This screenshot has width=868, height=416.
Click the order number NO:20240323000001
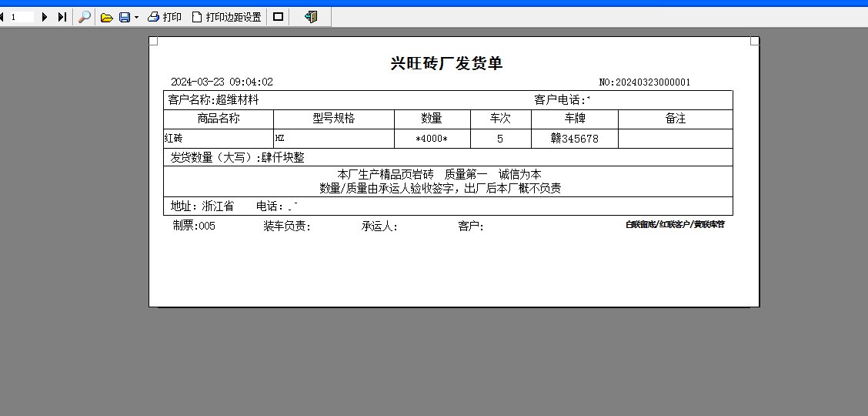(644, 82)
